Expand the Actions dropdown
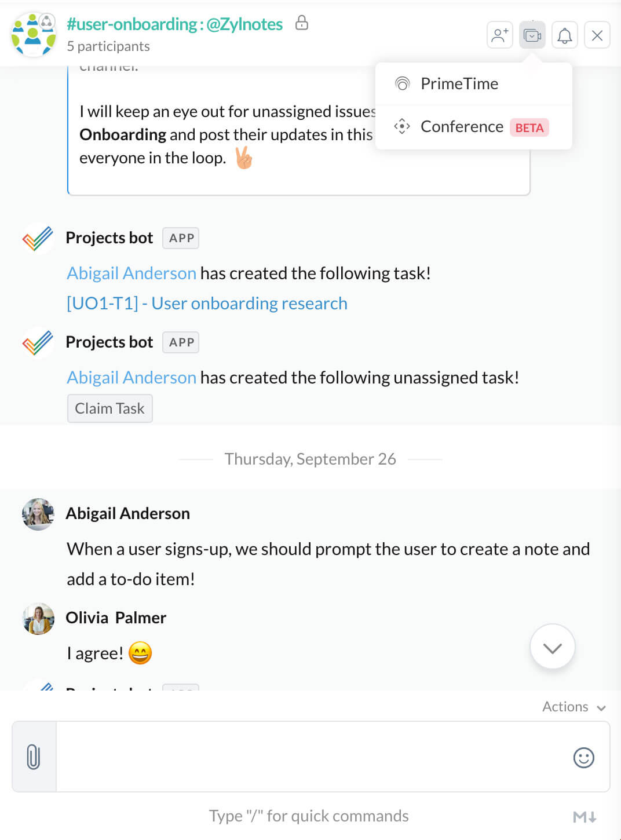 pyautogui.click(x=573, y=707)
